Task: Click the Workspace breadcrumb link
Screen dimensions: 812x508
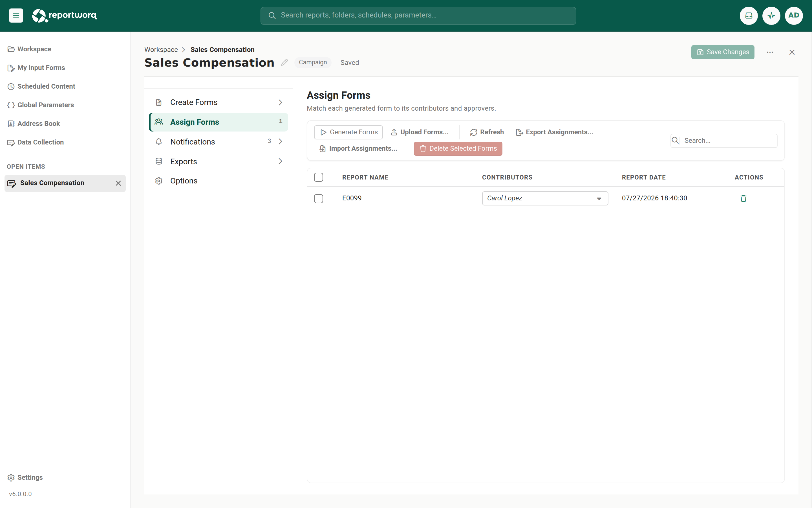Action: click(161, 50)
